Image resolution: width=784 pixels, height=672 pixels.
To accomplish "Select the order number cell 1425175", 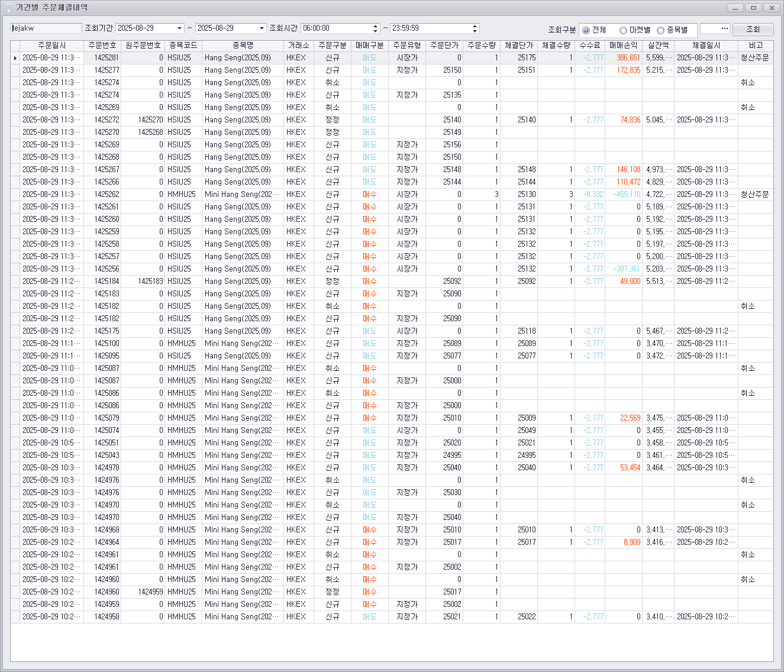I will click(x=102, y=331).
